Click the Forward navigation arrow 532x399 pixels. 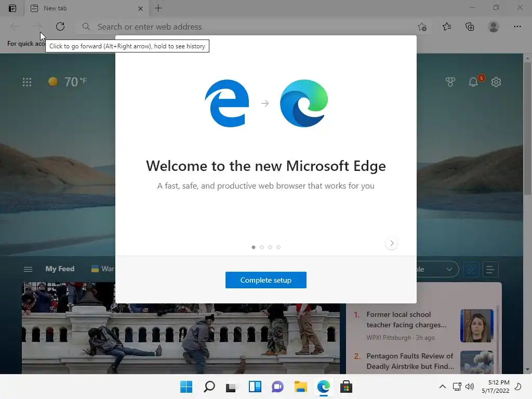tap(37, 26)
